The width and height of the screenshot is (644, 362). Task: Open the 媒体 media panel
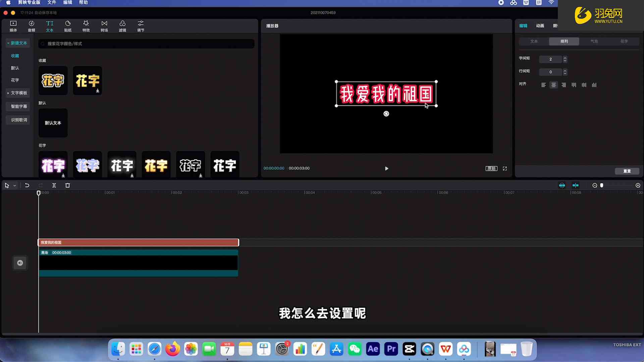tap(13, 26)
